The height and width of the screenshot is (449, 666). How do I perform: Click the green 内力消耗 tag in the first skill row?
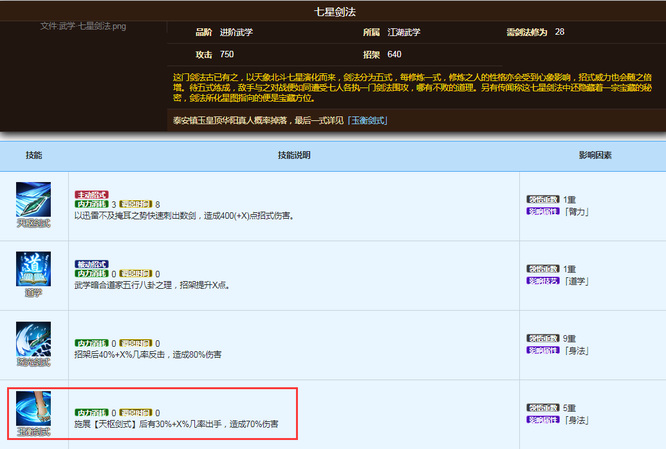tap(91, 204)
